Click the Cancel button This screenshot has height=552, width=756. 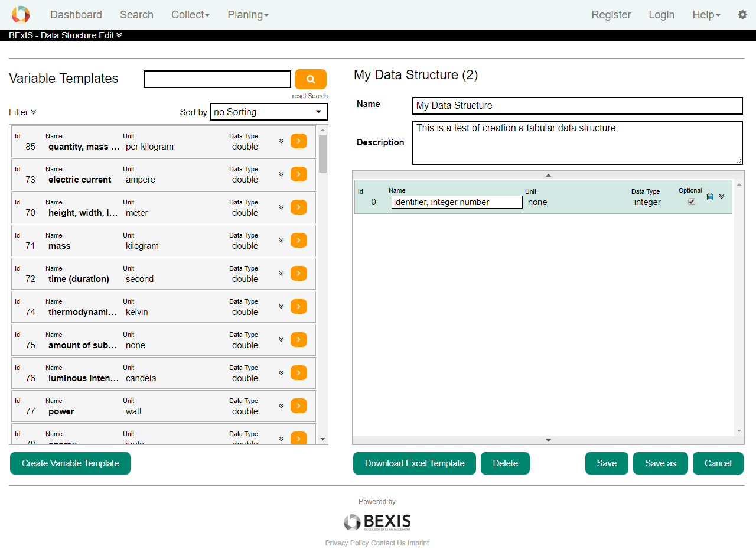point(718,463)
